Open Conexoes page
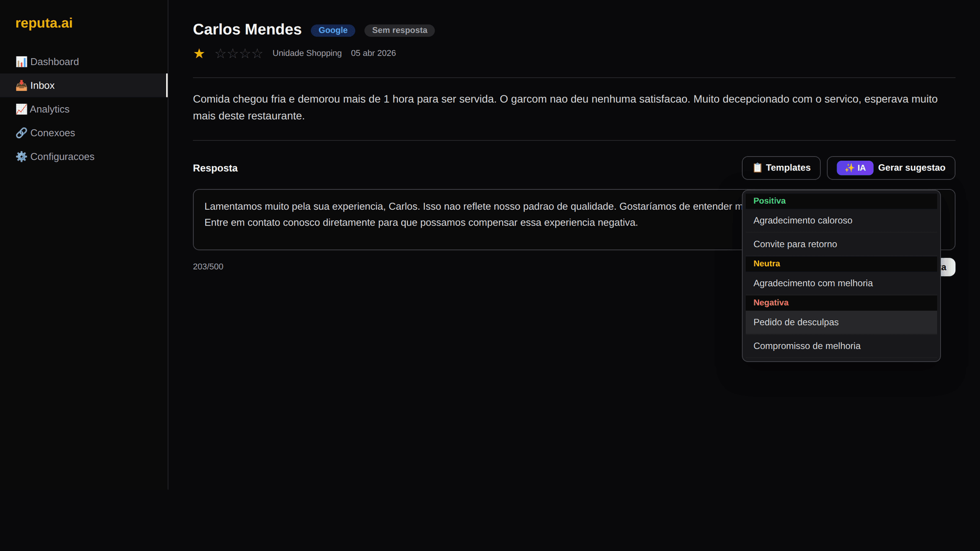 84,133
